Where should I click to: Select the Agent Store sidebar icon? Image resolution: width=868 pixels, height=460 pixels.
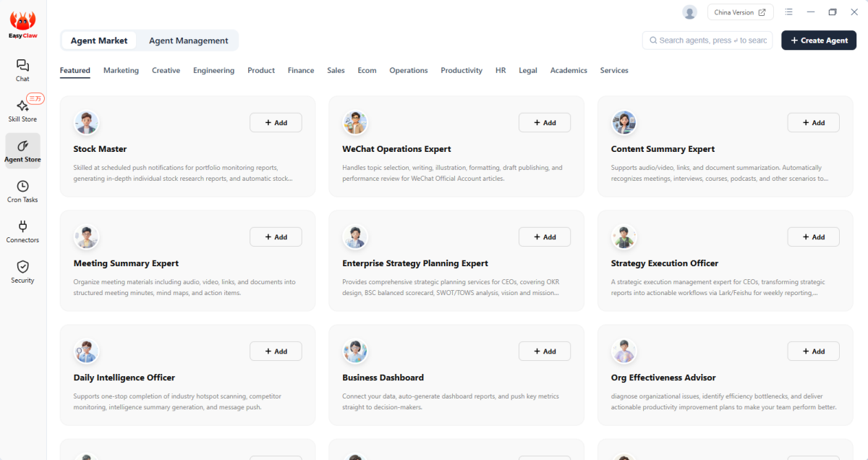pyautogui.click(x=22, y=146)
